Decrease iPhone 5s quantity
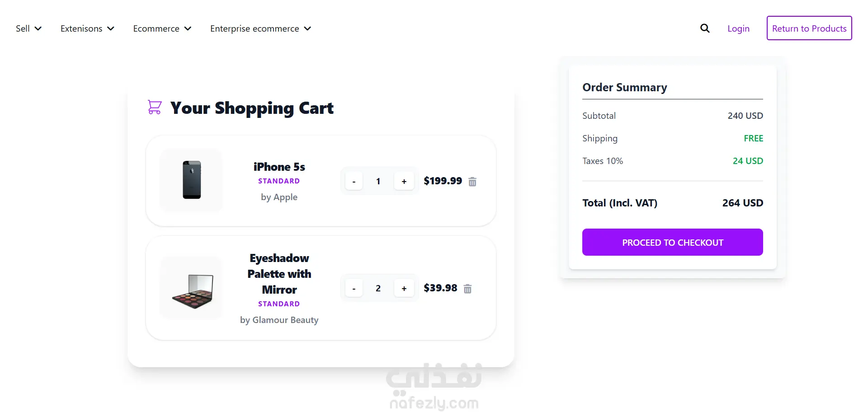Image resolution: width=868 pixels, height=412 pixels. point(354,182)
